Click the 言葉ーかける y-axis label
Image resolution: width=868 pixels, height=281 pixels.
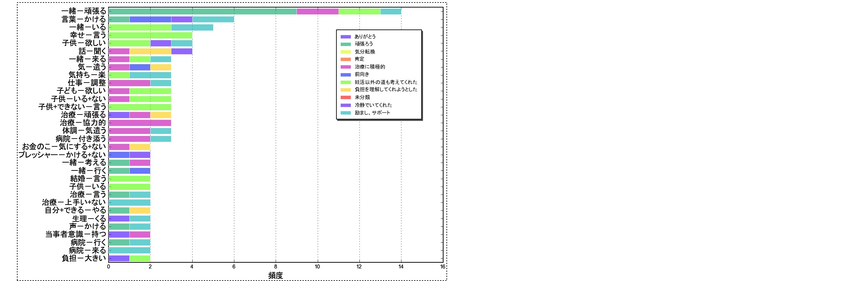[84, 19]
